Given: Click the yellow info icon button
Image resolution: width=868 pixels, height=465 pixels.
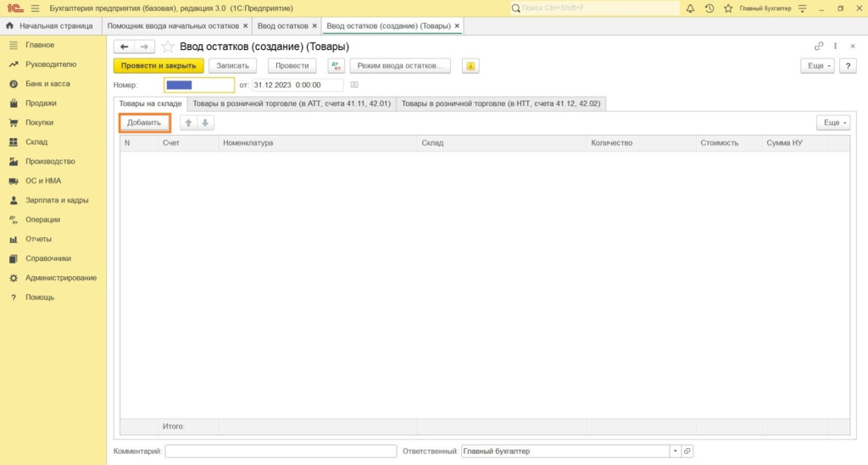Looking at the screenshot, I should point(470,65).
